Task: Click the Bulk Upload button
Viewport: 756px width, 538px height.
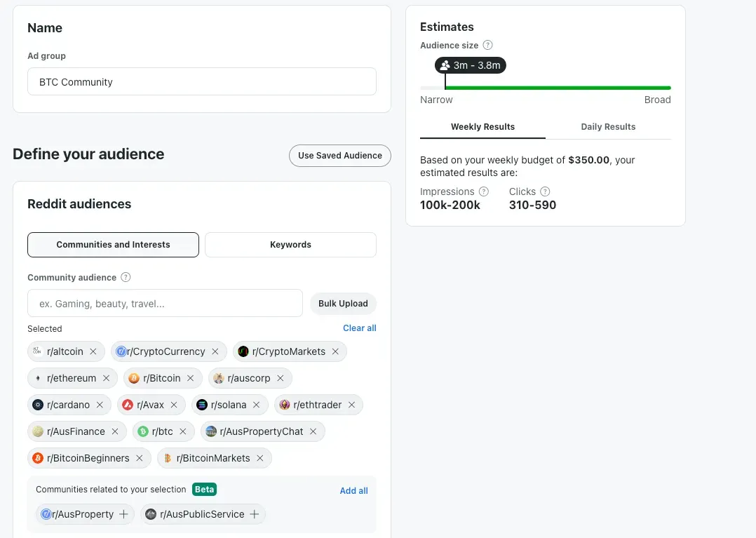Action: coord(344,304)
